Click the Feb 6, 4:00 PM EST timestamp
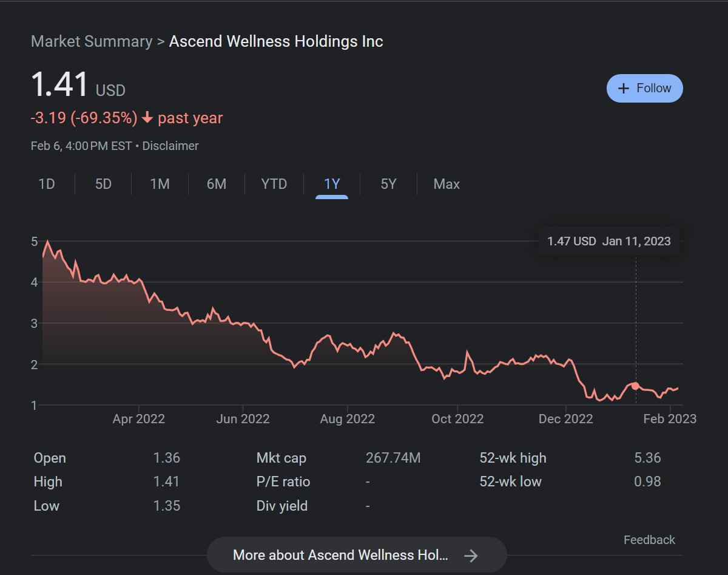This screenshot has height=575, width=728. click(81, 146)
